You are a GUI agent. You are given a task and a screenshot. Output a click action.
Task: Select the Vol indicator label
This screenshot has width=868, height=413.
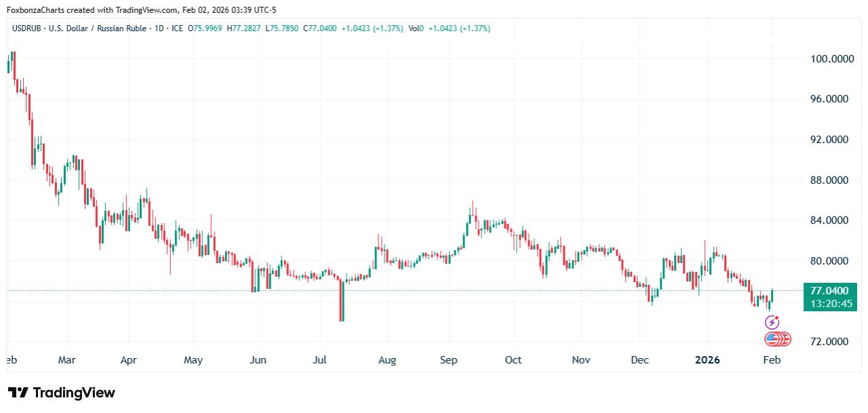tap(414, 28)
